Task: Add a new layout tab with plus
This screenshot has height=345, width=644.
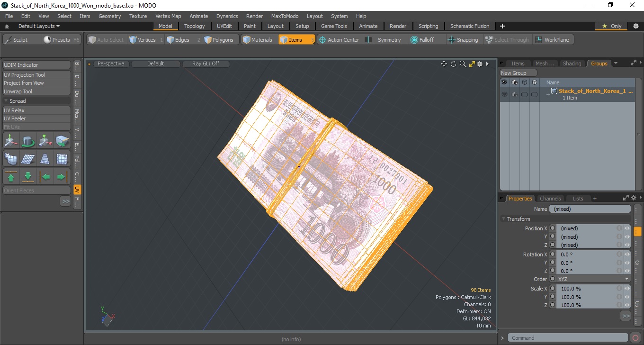Action: [502, 26]
